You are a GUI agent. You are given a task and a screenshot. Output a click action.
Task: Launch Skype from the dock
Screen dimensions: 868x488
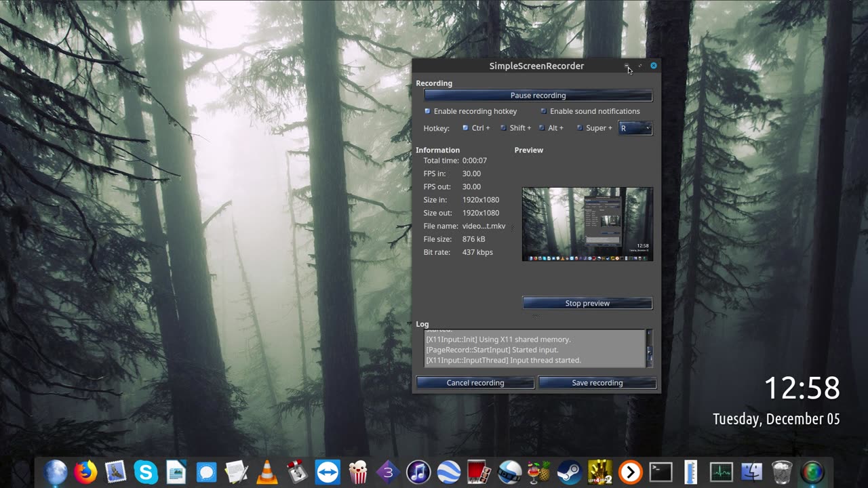pyautogui.click(x=146, y=472)
